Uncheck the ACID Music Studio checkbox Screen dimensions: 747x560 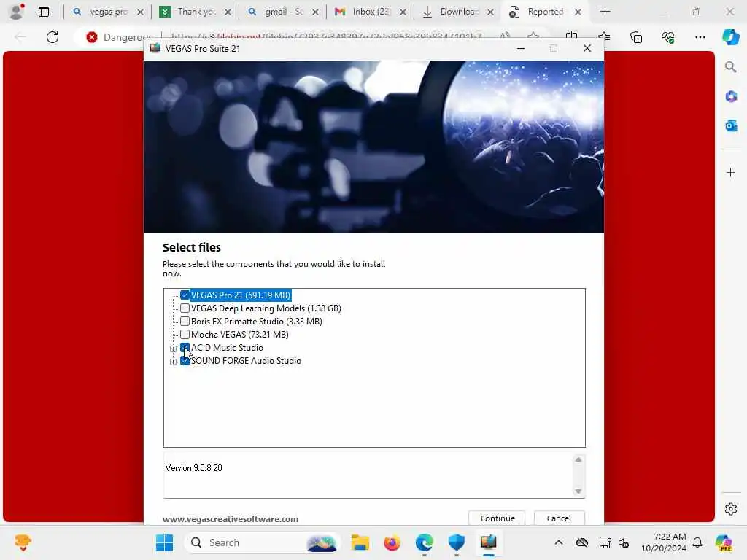coord(185,348)
